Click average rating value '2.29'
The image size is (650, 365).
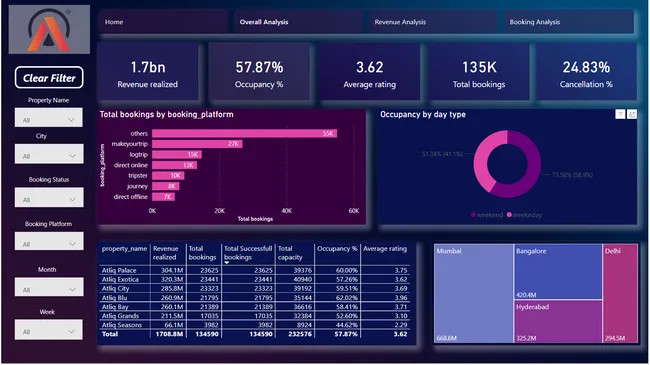tap(401, 325)
